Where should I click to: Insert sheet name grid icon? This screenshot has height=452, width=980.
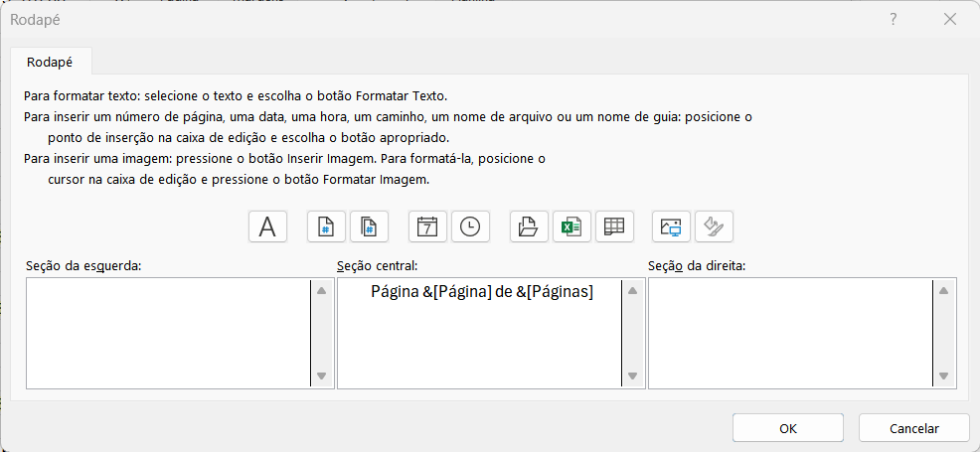(614, 226)
